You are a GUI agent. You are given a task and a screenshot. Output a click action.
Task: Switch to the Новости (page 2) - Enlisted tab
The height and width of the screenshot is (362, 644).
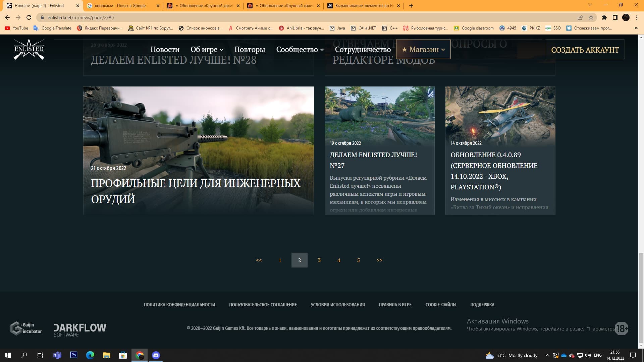[43, 6]
